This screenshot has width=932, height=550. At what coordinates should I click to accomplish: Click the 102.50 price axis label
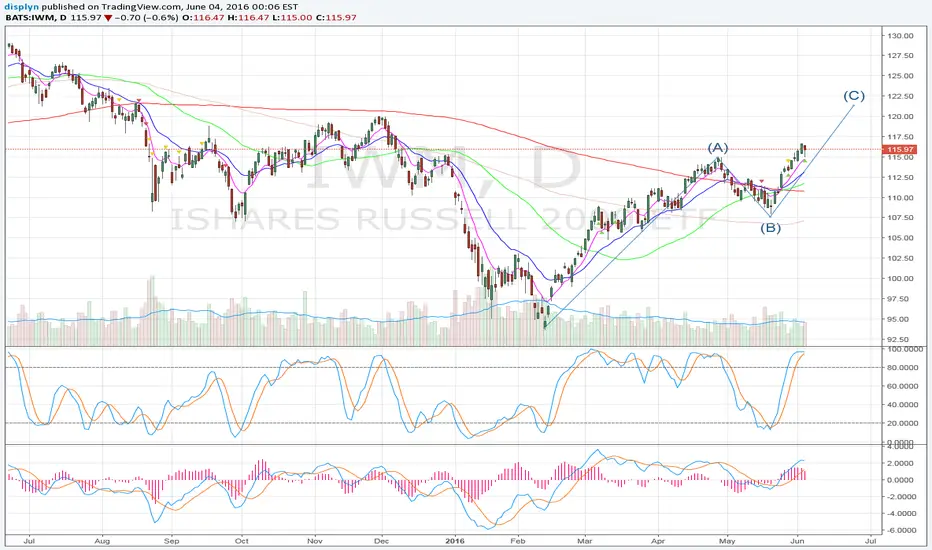tap(900, 258)
